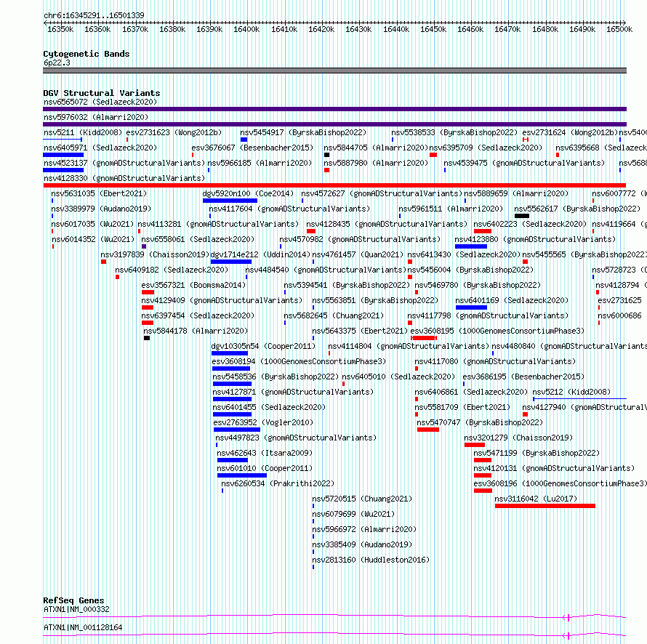Click the red esv3608195 variant bar
Viewport: 647px width, 644px height.
[x=424, y=338]
